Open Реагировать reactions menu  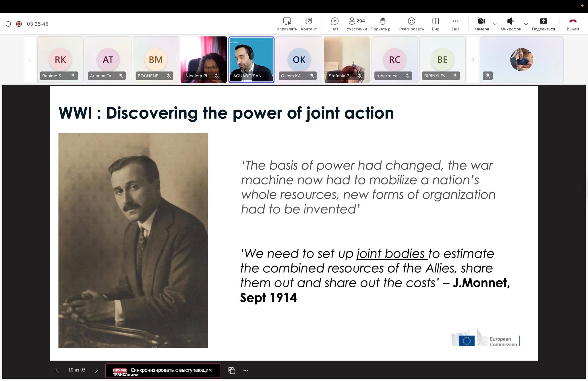411,24
